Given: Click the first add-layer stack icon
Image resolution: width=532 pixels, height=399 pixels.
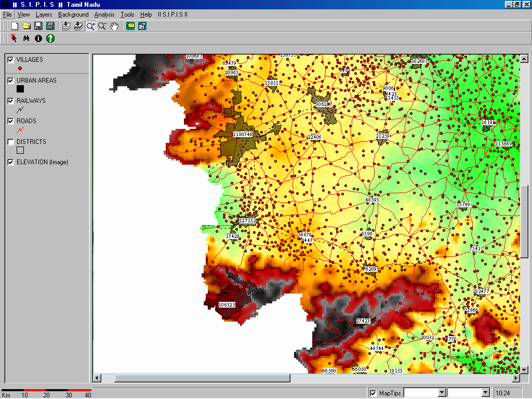Looking at the screenshot, I should click(x=66, y=26).
